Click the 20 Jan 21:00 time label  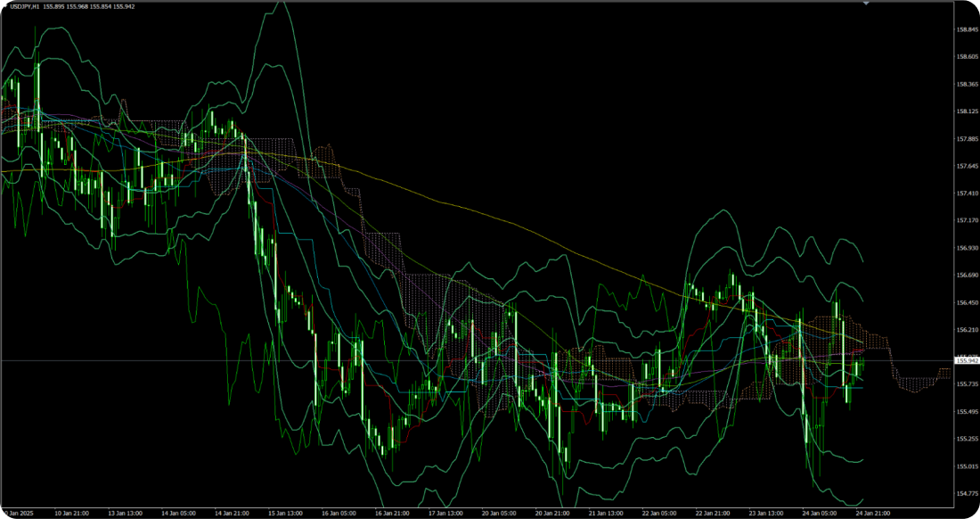click(552, 514)
